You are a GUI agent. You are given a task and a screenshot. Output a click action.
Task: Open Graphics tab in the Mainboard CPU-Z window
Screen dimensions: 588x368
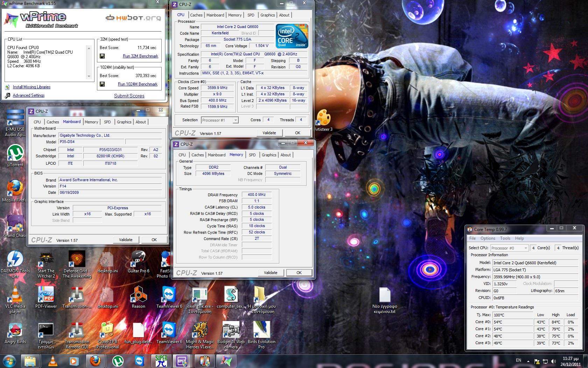click(124, 122)
